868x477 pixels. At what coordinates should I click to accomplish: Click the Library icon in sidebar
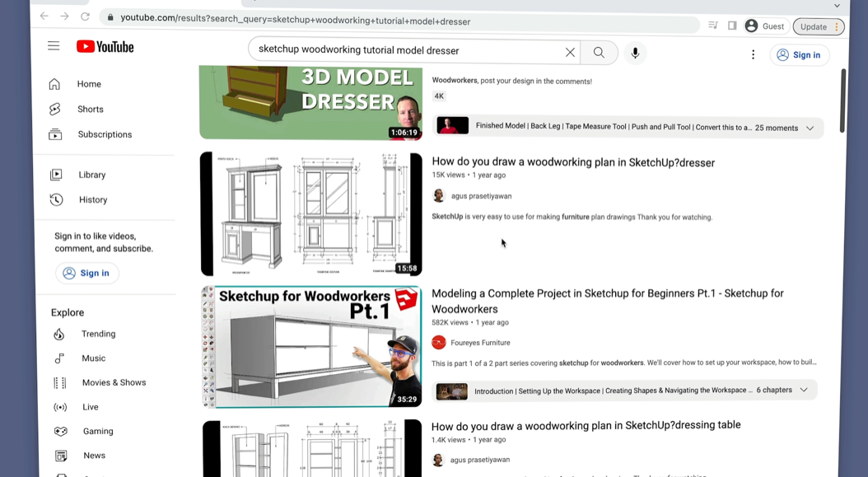point(56,175)
